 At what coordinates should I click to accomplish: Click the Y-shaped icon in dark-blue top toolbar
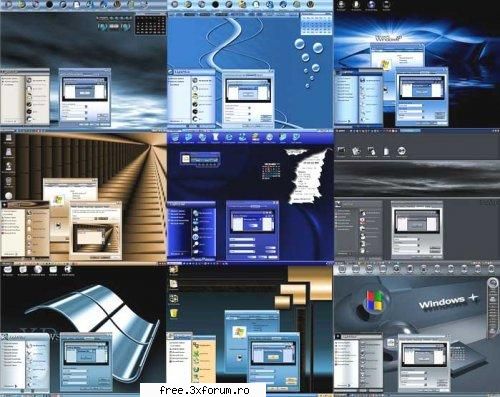(x=215, y=137)
